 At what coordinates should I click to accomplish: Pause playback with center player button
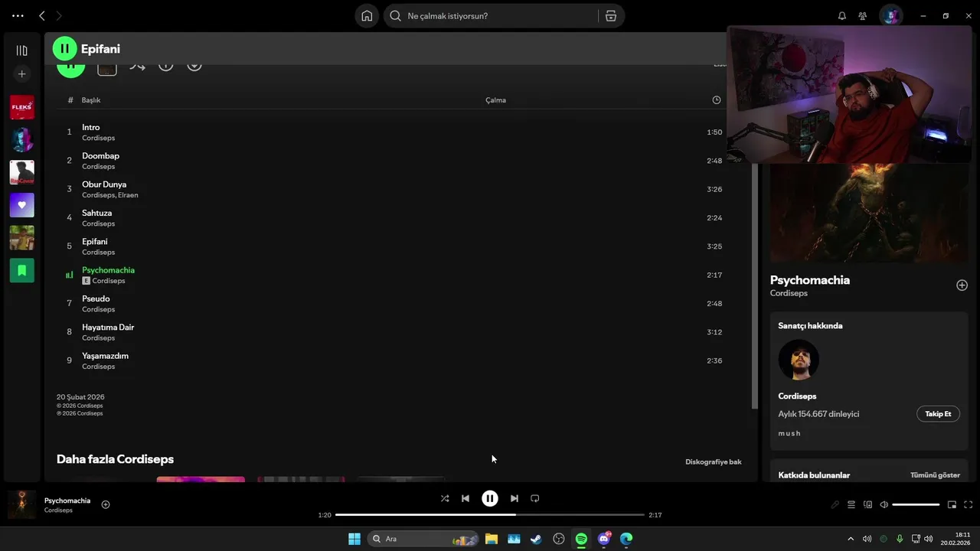(x=490, y=498)
